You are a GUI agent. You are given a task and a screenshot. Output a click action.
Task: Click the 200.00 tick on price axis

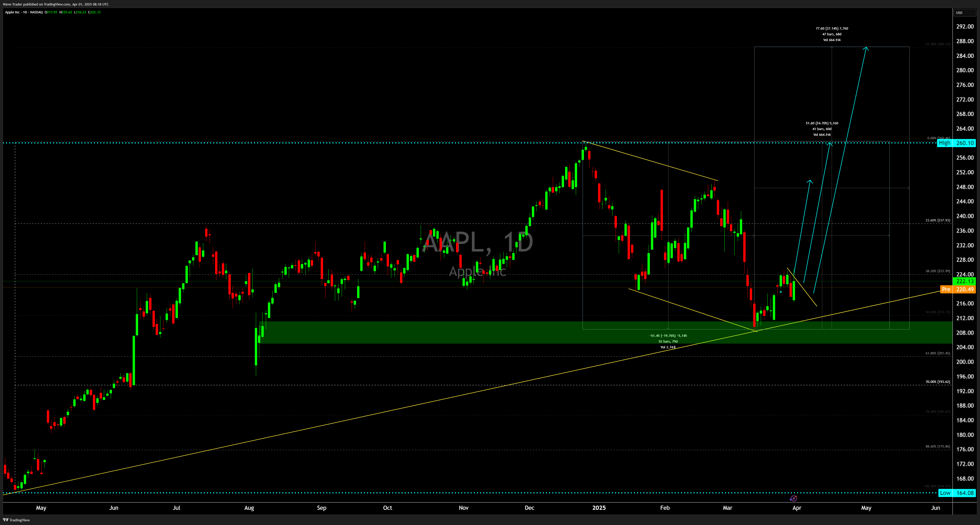click(x=965, y=362)
